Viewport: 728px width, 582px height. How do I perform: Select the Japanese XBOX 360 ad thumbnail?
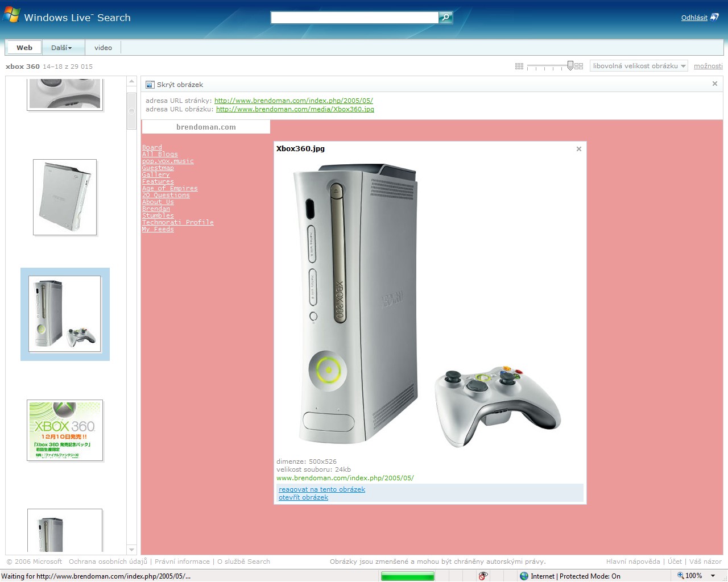pos(65,430)
